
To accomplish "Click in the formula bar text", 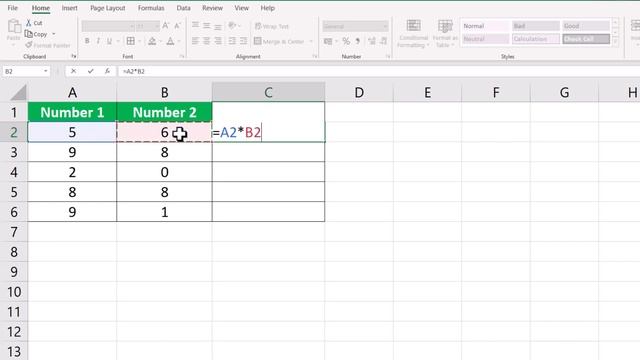I will click(x=134, y=71).
